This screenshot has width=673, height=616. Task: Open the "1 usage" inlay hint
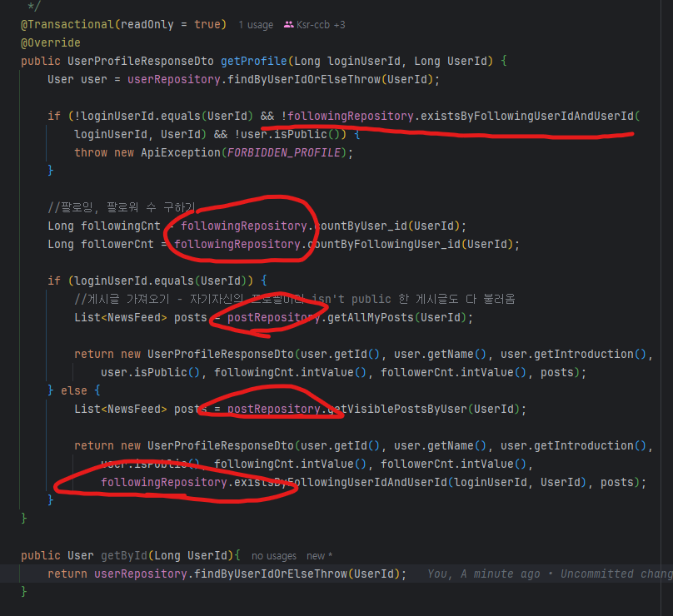[256, 25]
